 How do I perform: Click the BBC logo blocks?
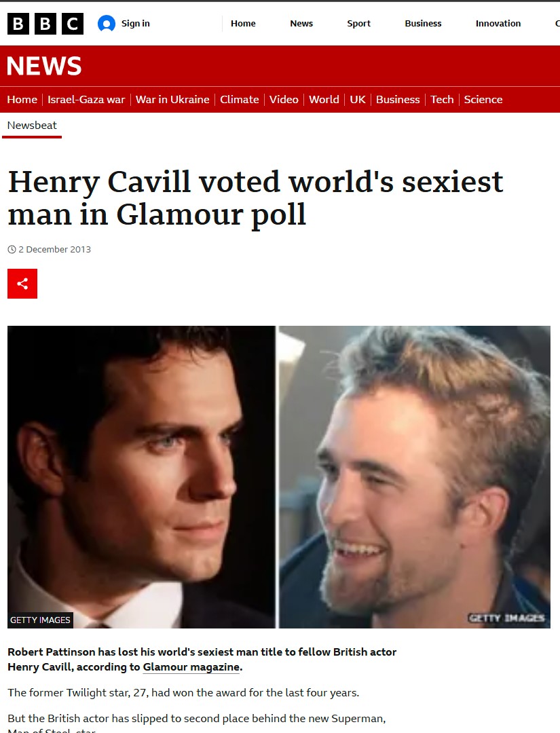click(45, 23)
